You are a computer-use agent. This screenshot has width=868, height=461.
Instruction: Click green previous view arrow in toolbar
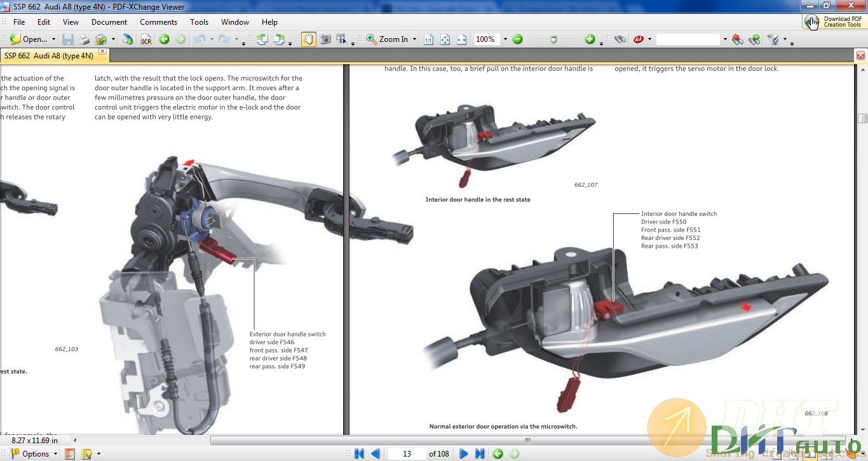click(x=164, y=39)
